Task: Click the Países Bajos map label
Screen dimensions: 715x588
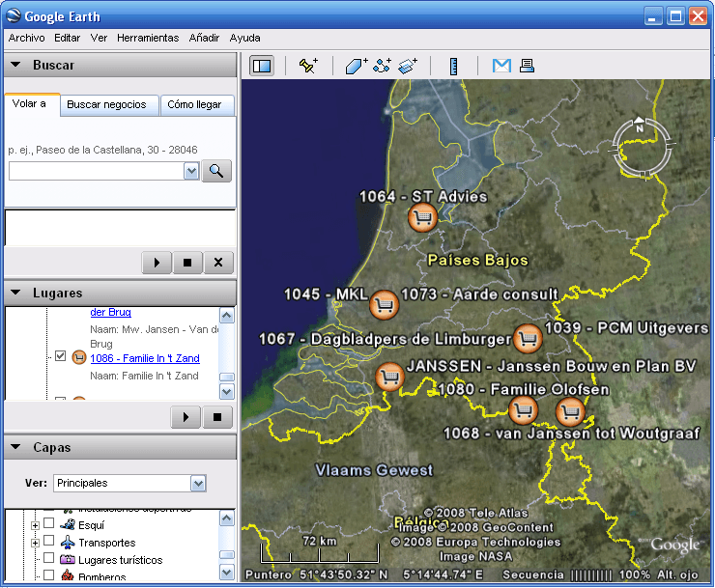Action: [477, 260]
